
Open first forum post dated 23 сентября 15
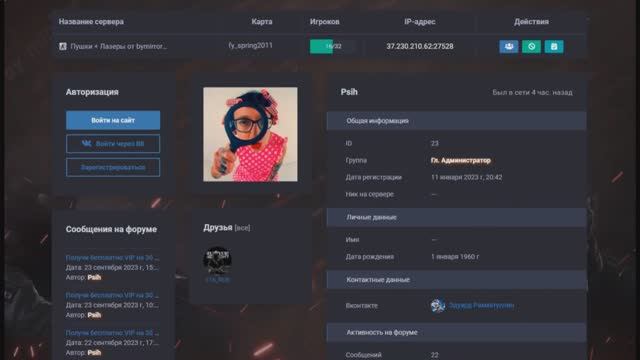pos(112,258)
